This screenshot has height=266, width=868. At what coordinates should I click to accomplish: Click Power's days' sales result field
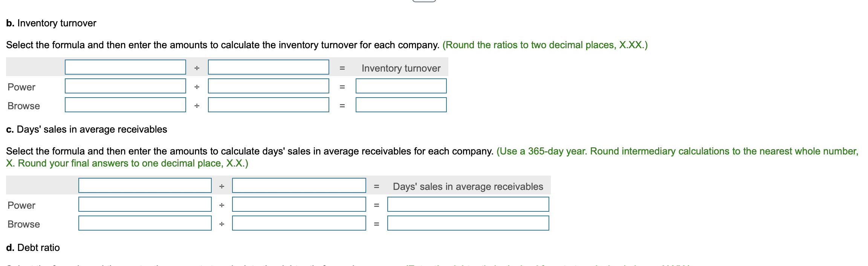468,205
